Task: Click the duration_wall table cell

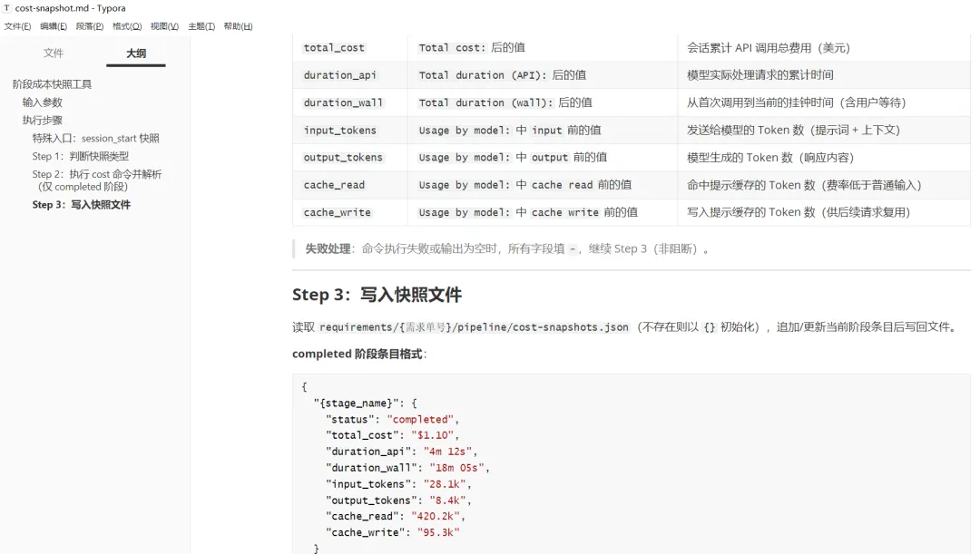Action: tap(350, 102)
